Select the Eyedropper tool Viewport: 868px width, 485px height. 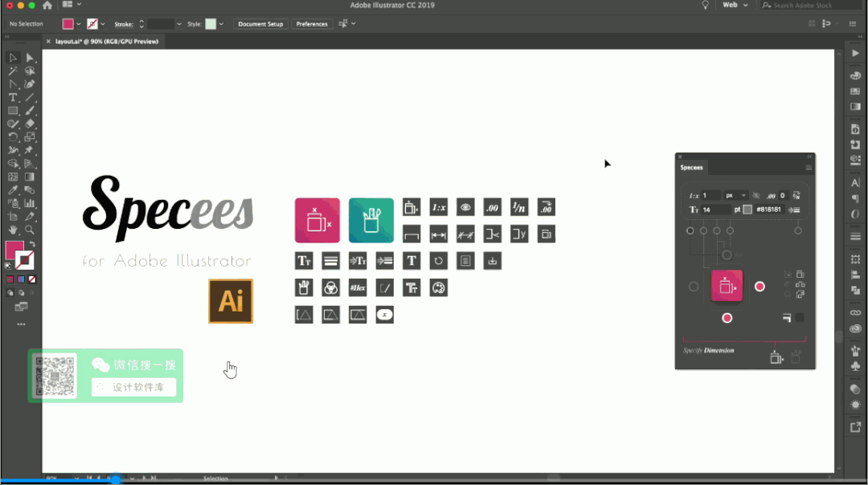click(x=13, y=190)
